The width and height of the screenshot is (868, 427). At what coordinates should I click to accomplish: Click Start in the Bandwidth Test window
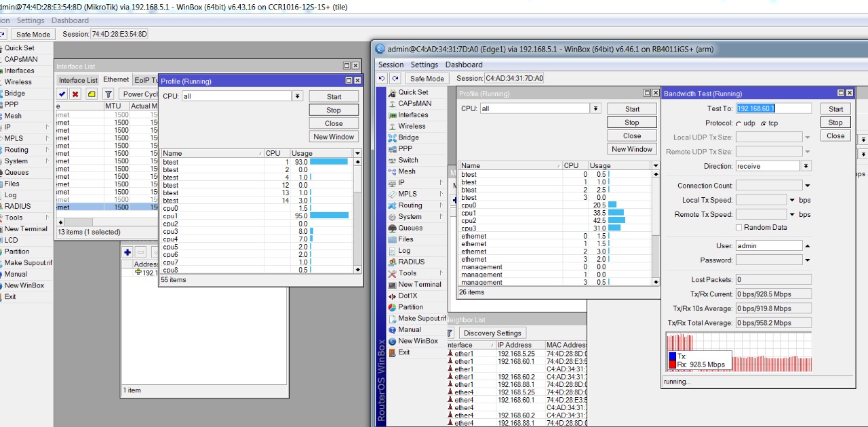[836, 108]
